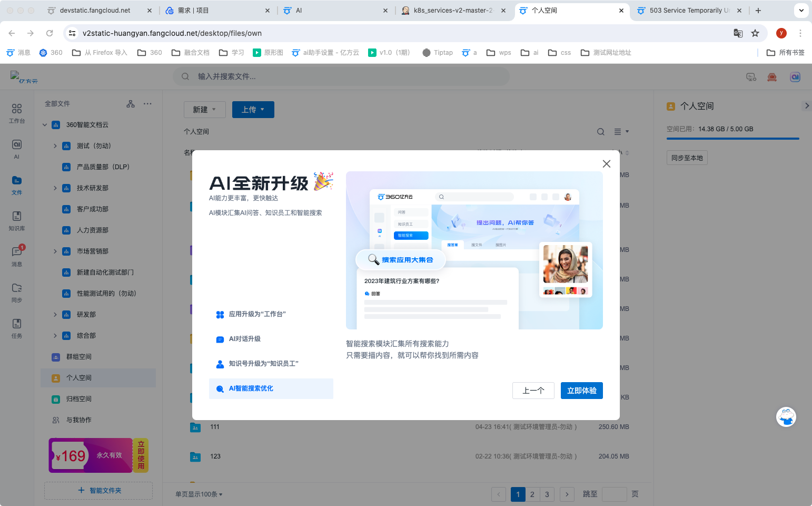Click the 亿方云 logo

pyautogui.click(x=24, y=77)
